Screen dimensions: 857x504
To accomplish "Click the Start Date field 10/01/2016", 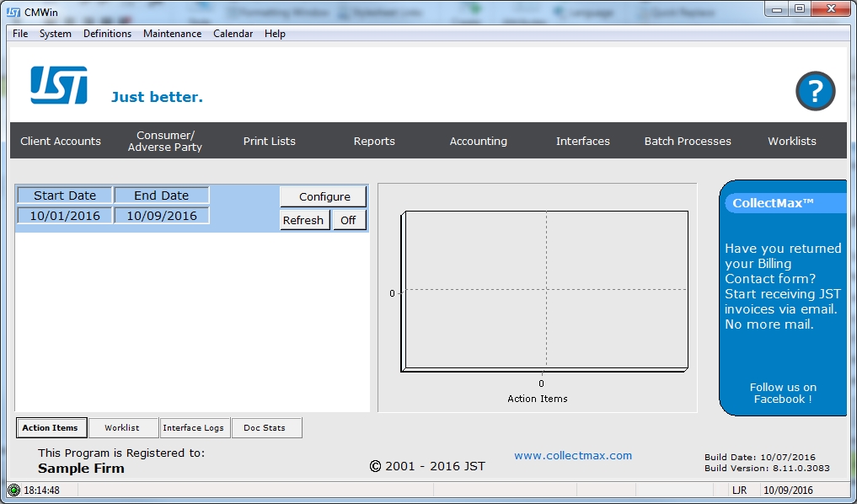I will coord(65,216).
